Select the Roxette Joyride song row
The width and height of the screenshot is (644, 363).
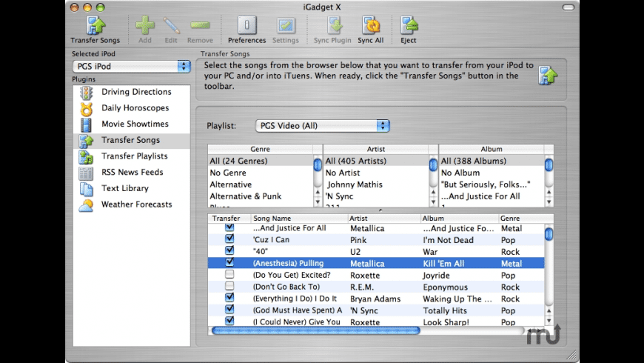(376, 275)
